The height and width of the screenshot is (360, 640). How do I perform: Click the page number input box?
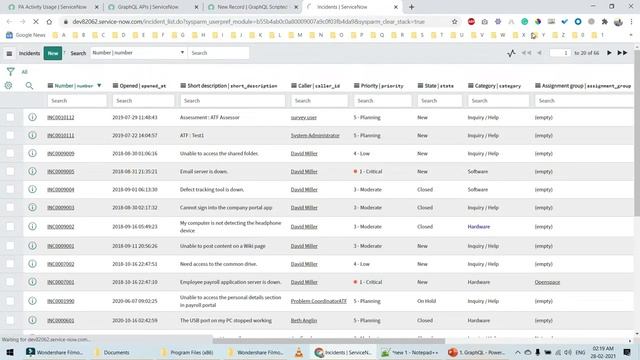point(560,53)
